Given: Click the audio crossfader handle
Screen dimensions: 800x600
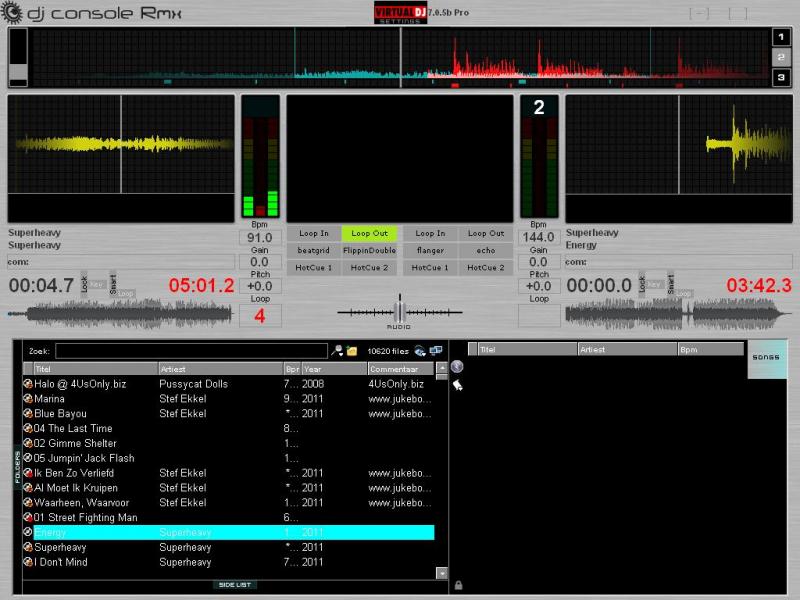Looking at the screenshot, I should click(x=399, y=310).
